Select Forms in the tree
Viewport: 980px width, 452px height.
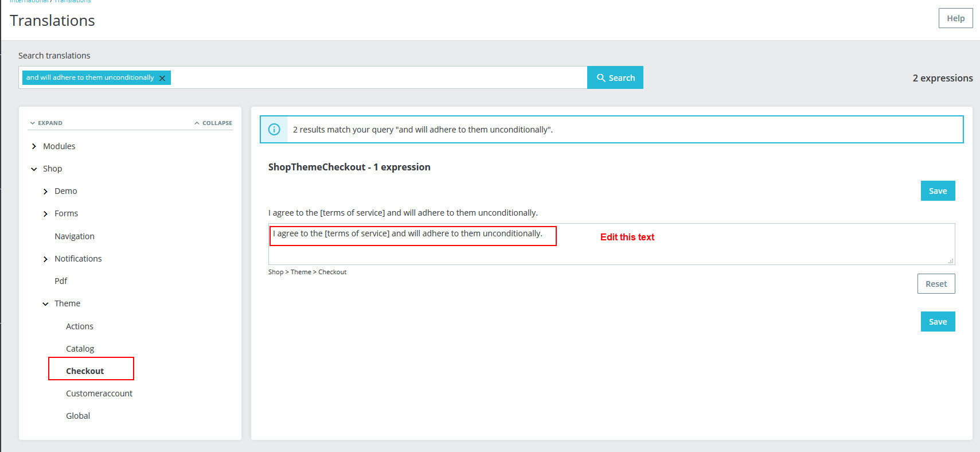[x=66, y=213]
